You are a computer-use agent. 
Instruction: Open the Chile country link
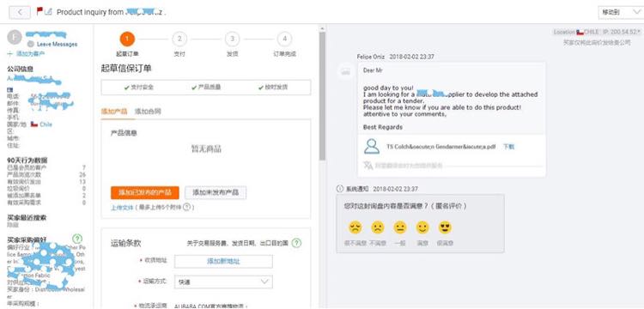(46, 124)
